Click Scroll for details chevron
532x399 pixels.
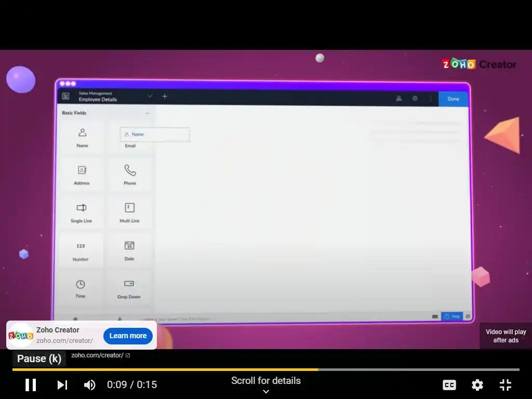pos(266,391)
